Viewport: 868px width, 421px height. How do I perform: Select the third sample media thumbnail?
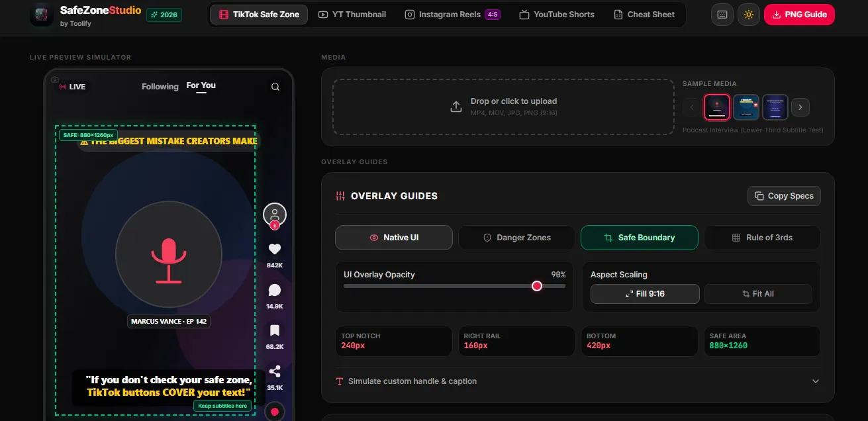pos(775,107)
